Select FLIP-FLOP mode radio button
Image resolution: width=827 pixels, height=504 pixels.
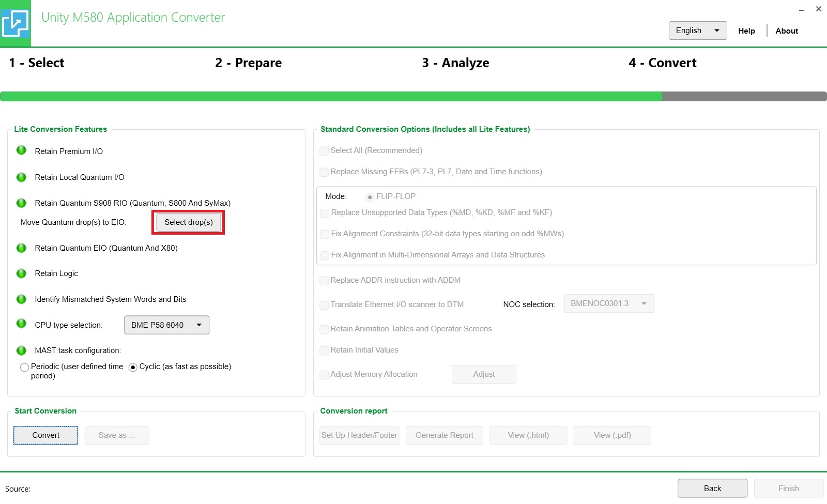(370, 197)
